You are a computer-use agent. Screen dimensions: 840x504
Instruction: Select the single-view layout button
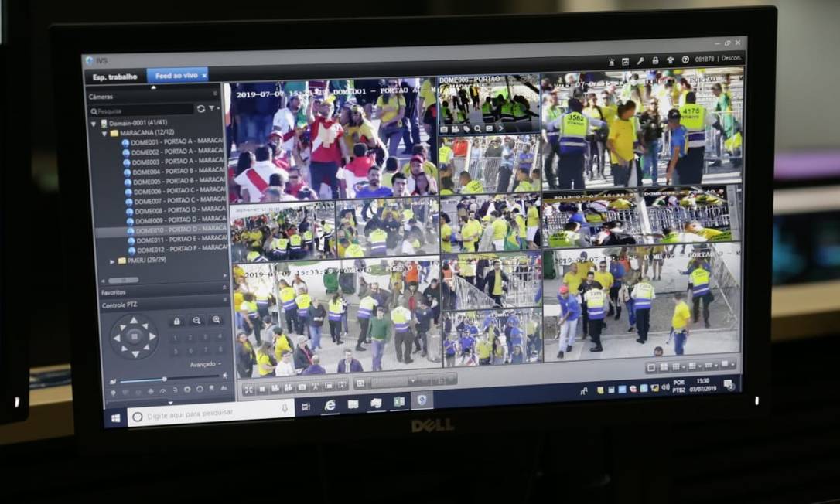(652, 367)
